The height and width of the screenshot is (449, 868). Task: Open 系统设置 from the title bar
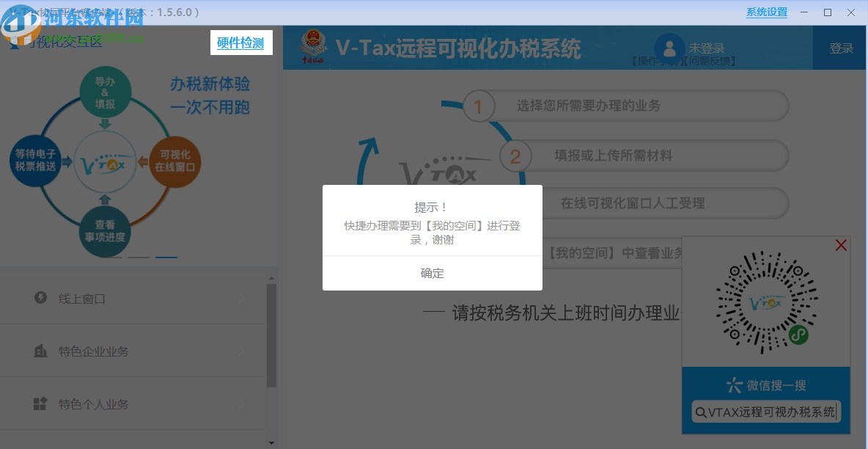766,12
